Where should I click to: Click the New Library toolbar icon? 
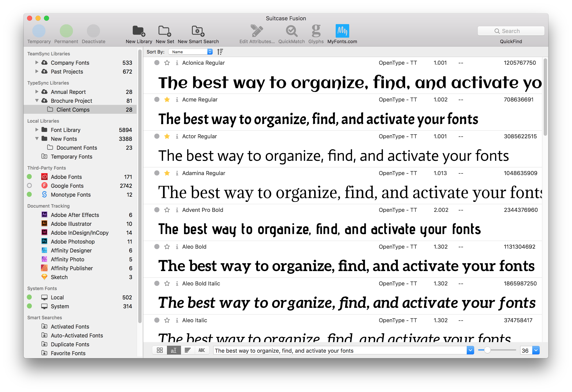coord(139,31)
